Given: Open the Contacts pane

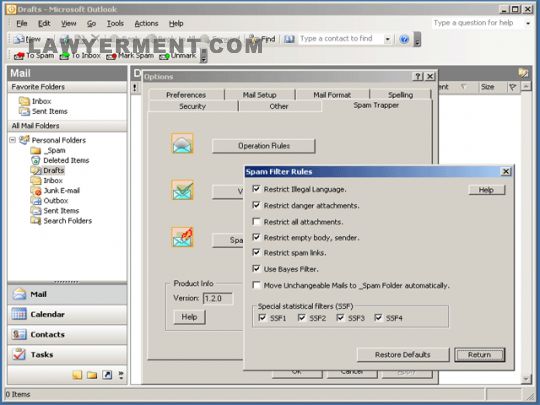Looking at the screenshot, I should pyautogui.click(x=67, y=334).
